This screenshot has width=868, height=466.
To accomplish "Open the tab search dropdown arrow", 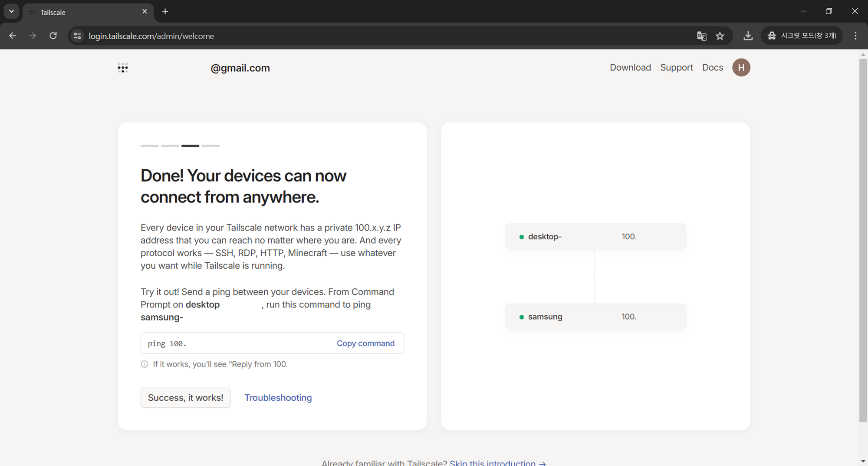I will tap(12, 11).
